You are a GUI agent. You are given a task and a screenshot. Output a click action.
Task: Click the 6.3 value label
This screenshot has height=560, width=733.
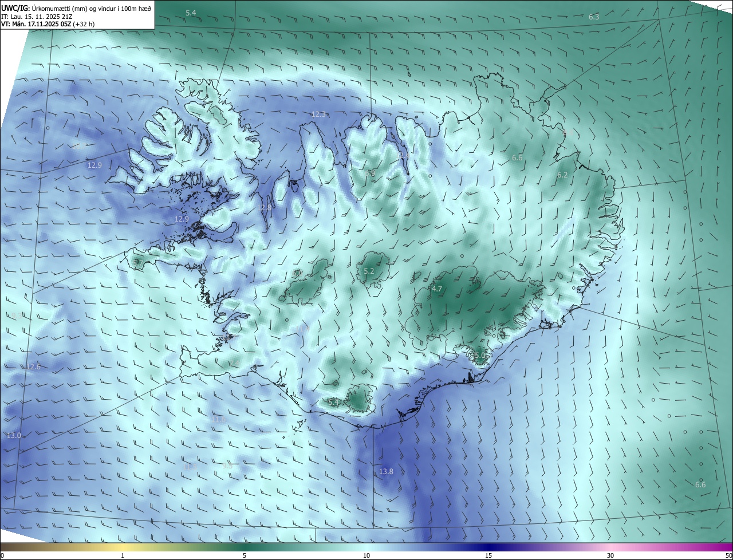click(x=594, y=17)
